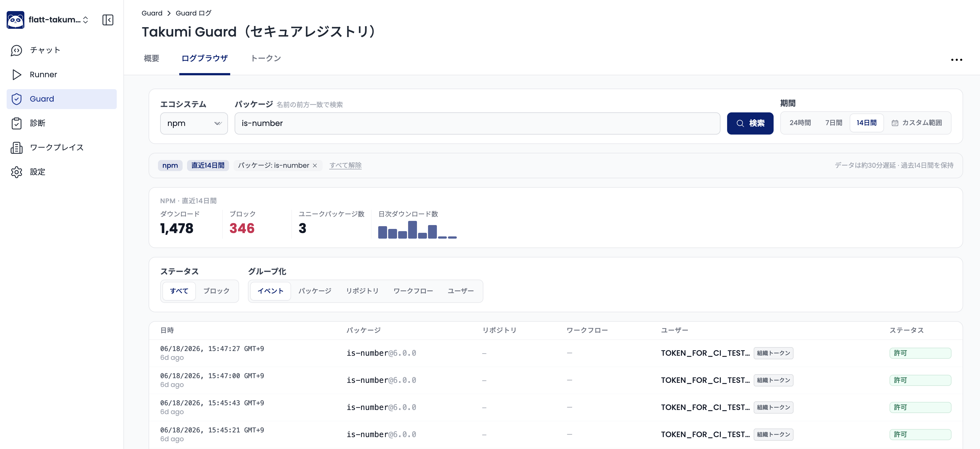Focus the パッケージ search input field
980x449 pixels.
[478, 123]
